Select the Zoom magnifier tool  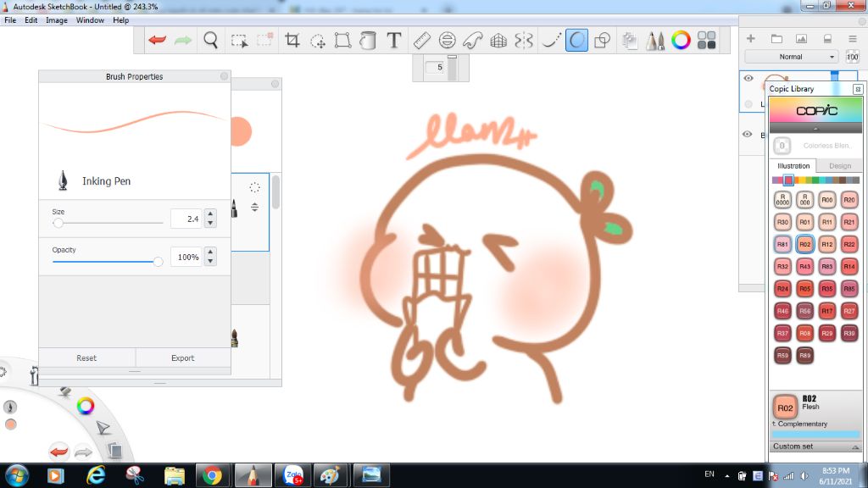pyautogui.click(x=210, y=40)
